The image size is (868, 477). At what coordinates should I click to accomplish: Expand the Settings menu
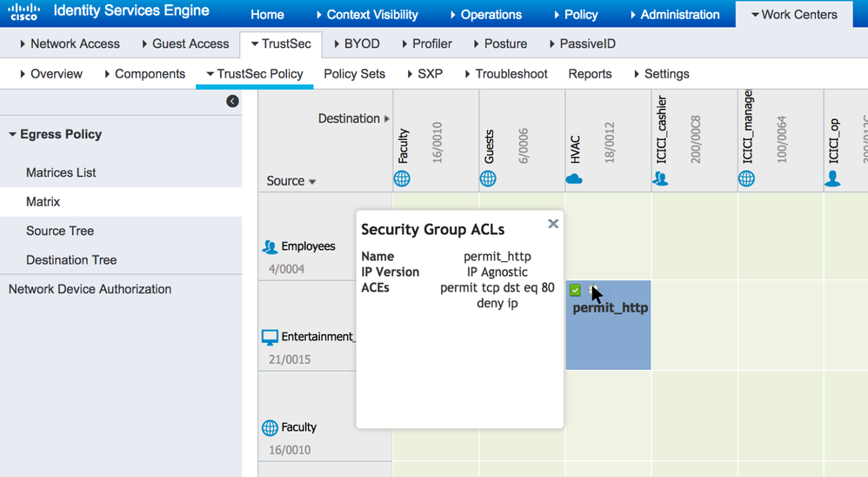[x=662, y=74]
